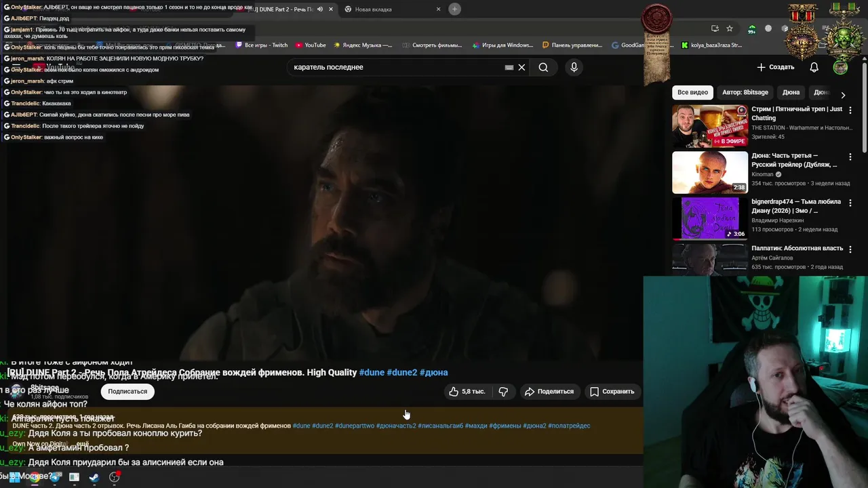The image size is (868, 488).
Task: Dislike the video with thumbs-down icon
Action: (x=503, y=391)
